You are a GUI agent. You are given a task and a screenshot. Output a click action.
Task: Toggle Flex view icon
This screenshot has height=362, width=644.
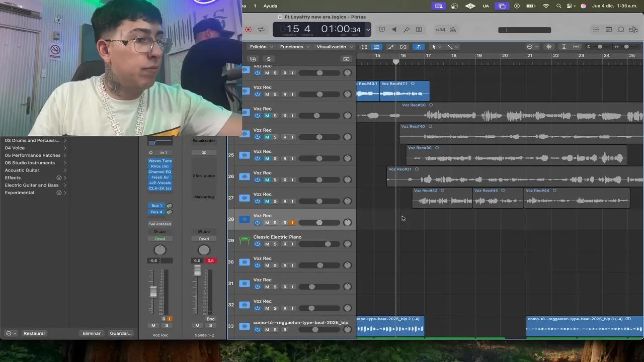(403, 47)
